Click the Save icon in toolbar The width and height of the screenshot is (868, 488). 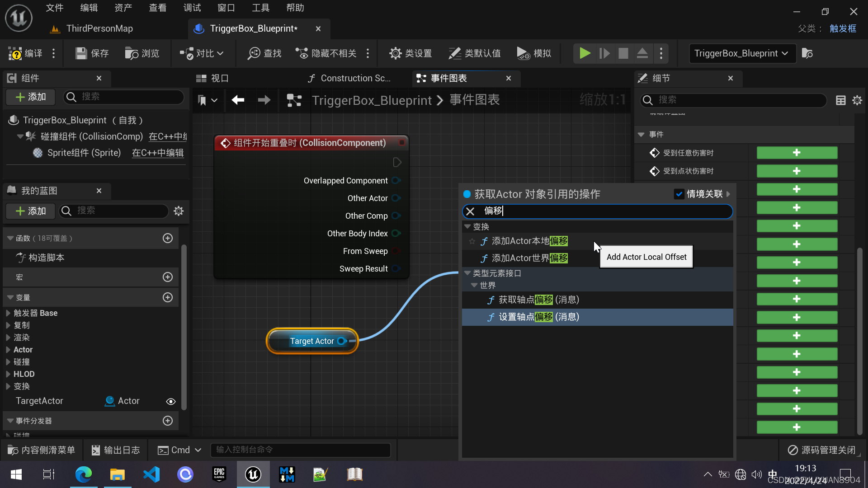tap(81, 53)
